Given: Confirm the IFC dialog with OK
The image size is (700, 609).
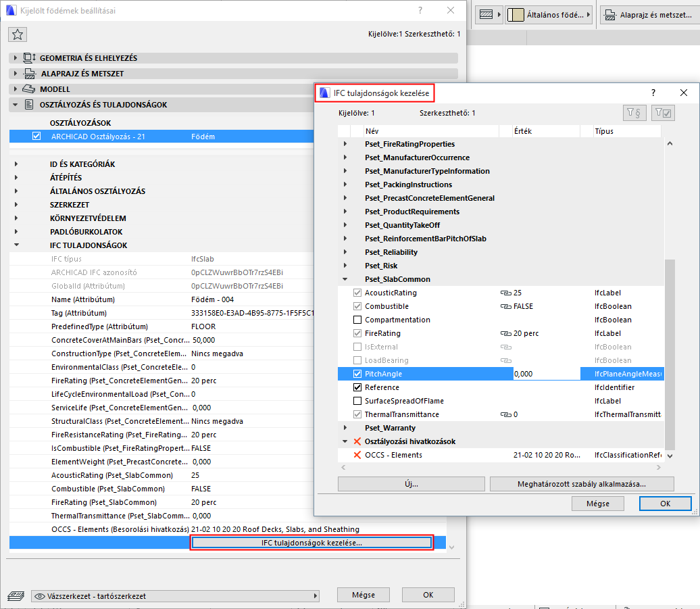Looking at the screenshot, I should point(665,504).
